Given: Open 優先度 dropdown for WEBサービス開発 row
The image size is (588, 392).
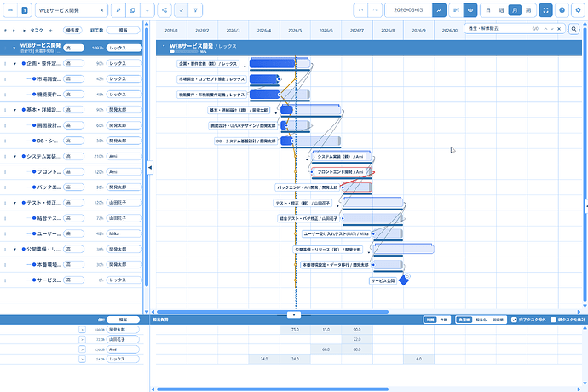Looking at the screenshot, I should (x=73, y=48).
